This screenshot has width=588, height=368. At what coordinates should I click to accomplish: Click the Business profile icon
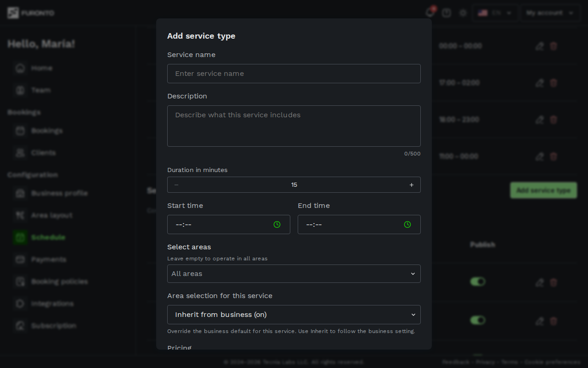click(20, 193)
